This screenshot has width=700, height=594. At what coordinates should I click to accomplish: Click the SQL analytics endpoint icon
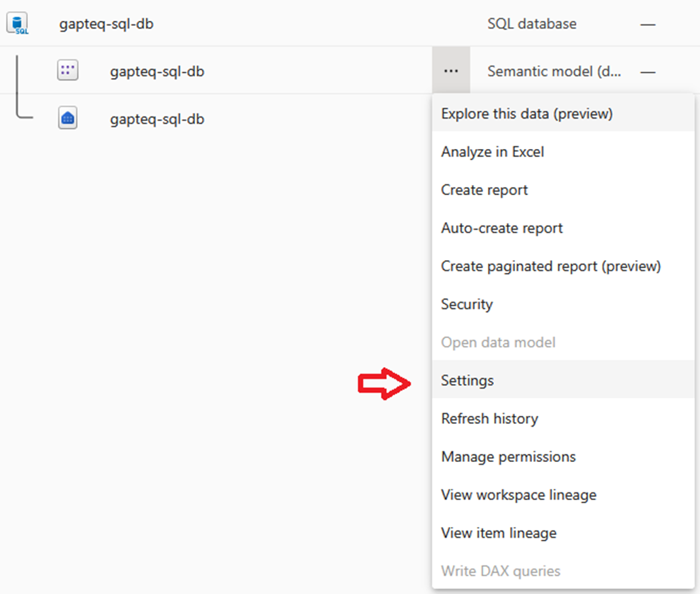(x=68, y=119)
